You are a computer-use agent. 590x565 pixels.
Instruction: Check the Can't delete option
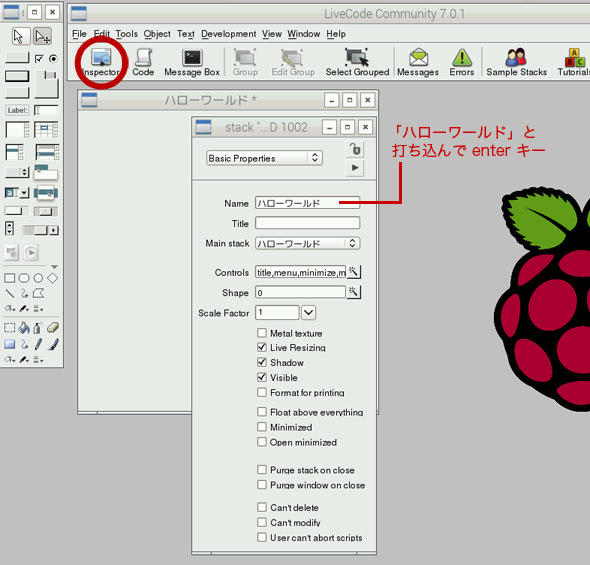(262, 507)
